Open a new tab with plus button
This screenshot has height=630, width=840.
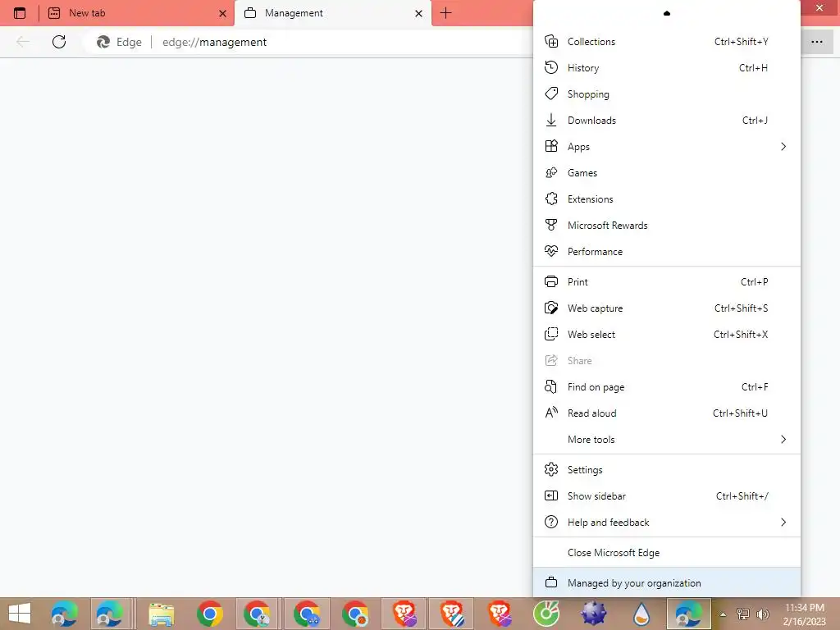tap(445, 13)
